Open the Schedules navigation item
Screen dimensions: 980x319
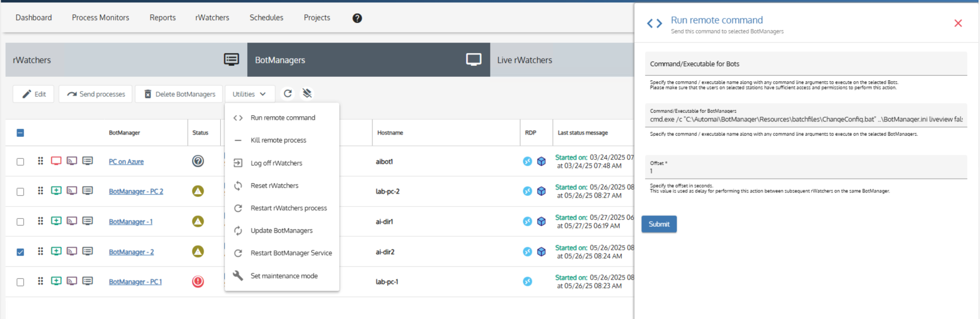pyautogui.click(x=267, y=18)
